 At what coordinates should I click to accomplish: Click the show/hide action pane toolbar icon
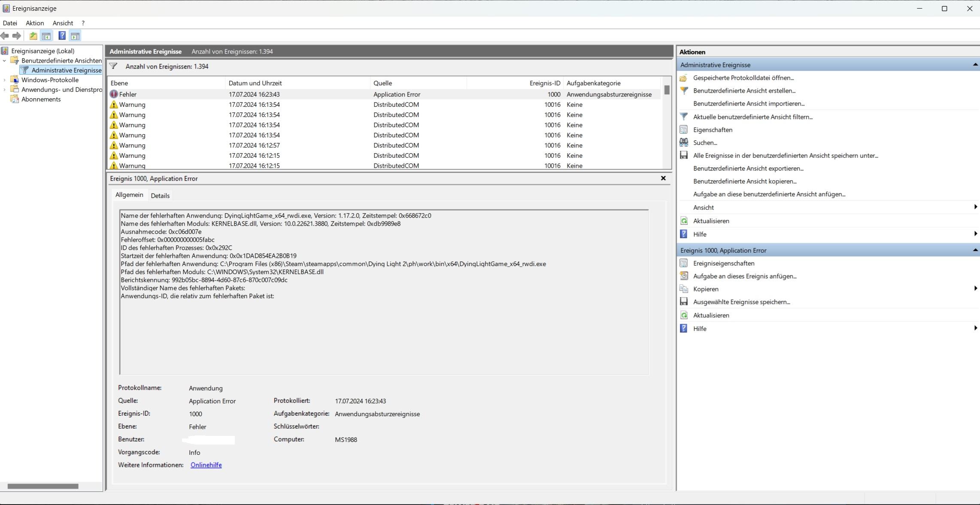pos(75,36)
